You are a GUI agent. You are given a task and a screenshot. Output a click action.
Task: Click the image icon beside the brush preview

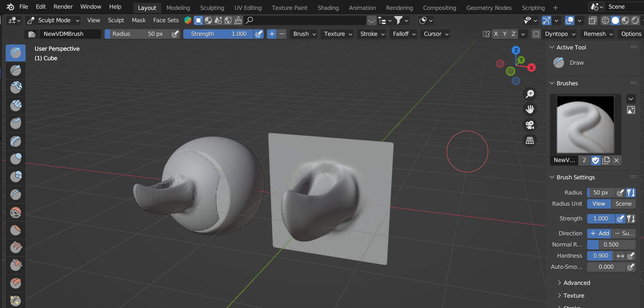point(631,110)
